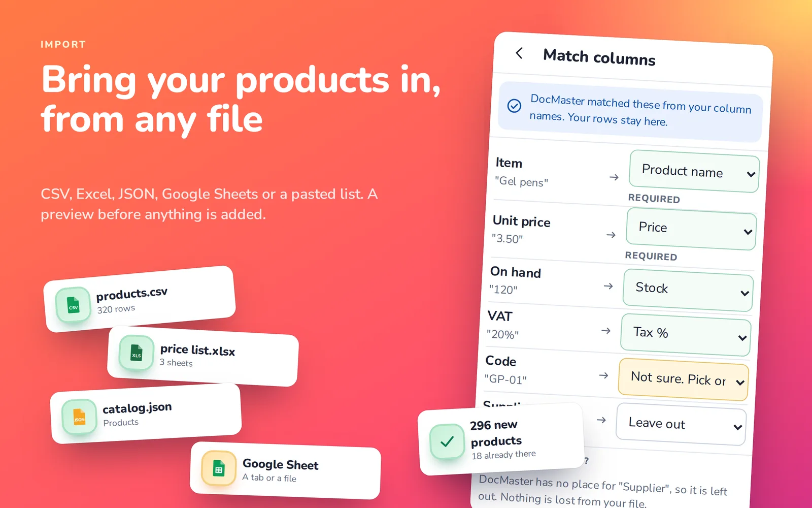Click the catalog.json file icon
Screen dimensions: 812x508
pos(79,417)
